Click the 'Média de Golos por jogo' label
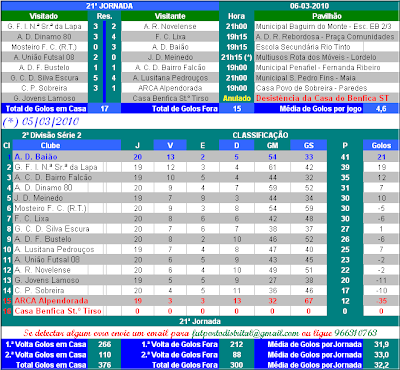The width and height of the screenshot is (400, 370). pyautogui.click(x=320, y=108)
